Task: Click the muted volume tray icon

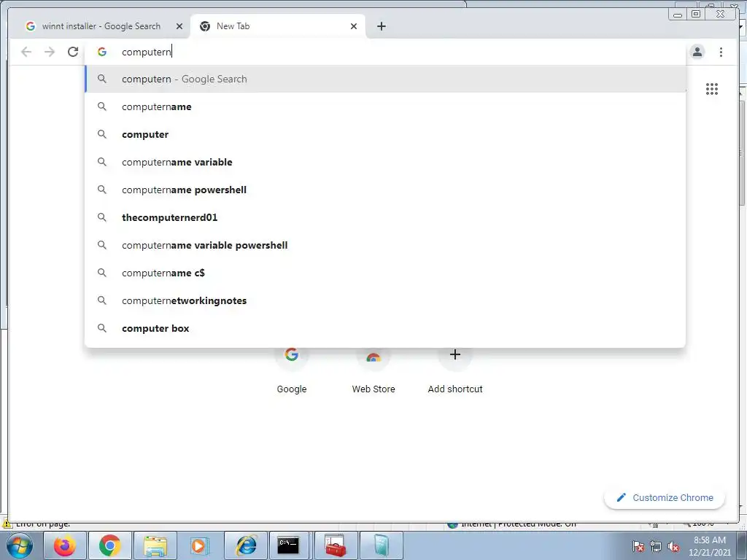Action: (x=673, y=547)
